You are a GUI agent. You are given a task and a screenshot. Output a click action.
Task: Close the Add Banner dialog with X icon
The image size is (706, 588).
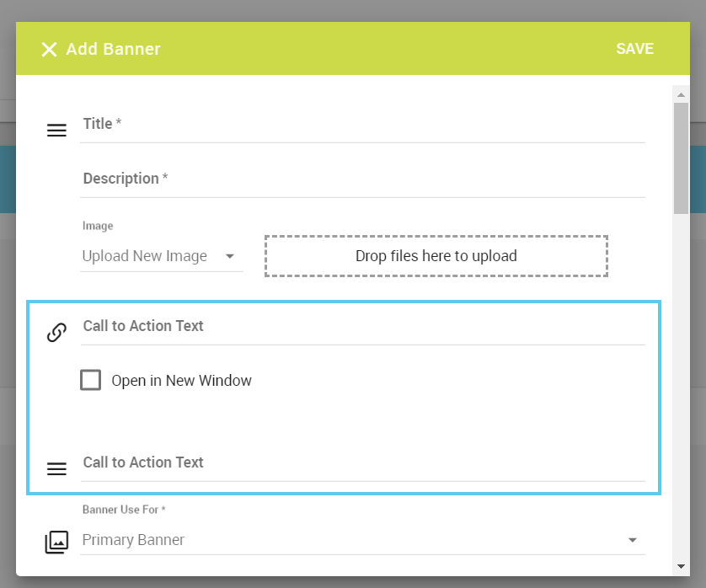pos(49,49)
